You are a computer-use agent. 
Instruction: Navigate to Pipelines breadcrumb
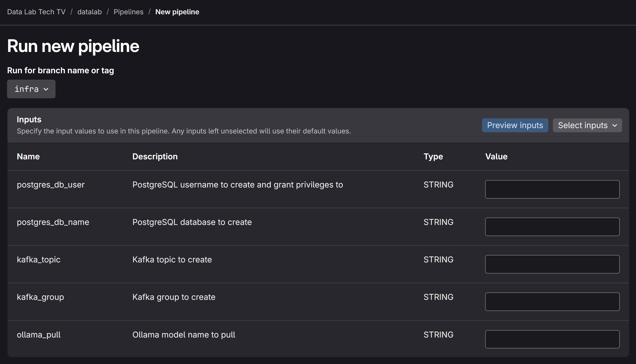(128, 12)
